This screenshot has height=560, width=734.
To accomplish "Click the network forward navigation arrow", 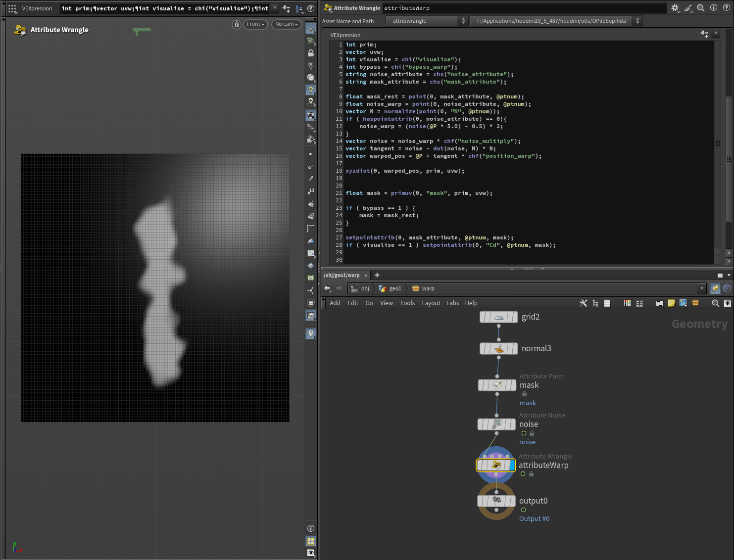I will (339, 288).
